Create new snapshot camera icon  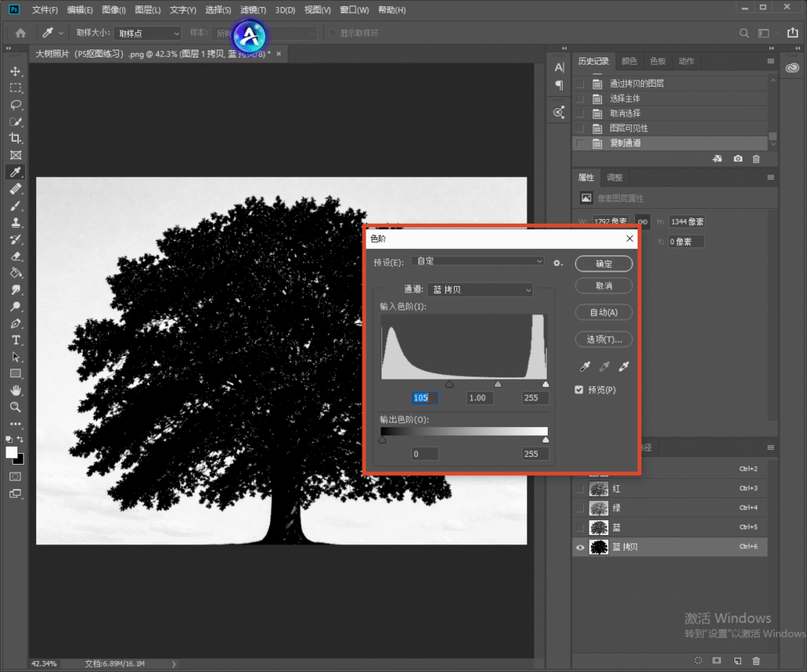point(738,159)
